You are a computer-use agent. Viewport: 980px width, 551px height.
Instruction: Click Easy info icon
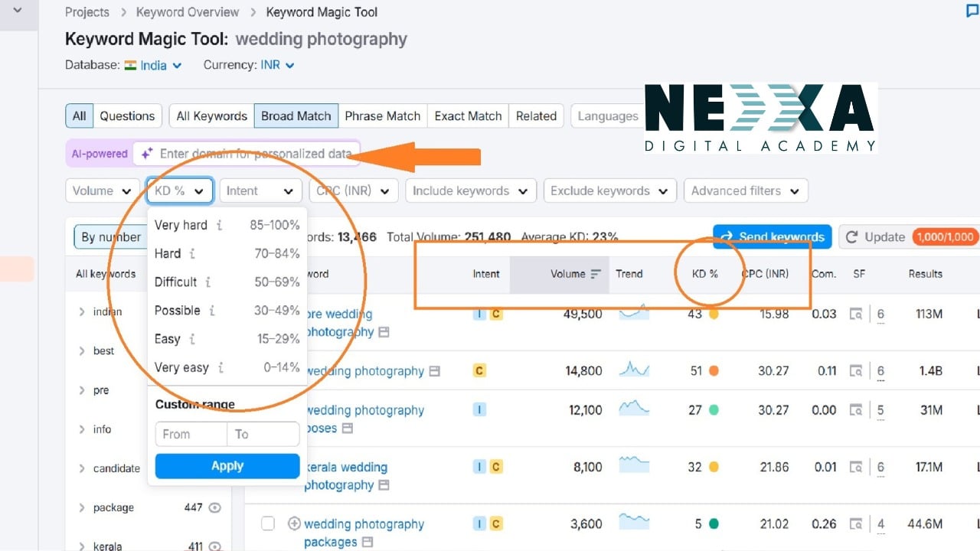tap(192, 339)
